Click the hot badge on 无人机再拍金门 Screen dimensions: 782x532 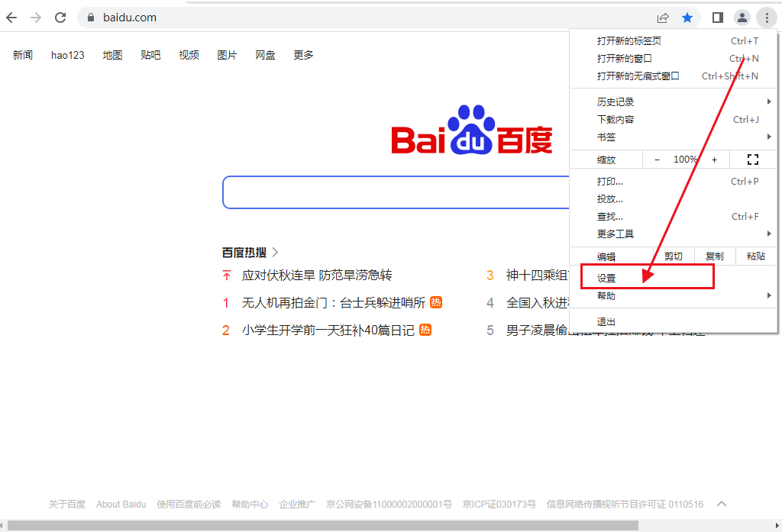point(436,302)
